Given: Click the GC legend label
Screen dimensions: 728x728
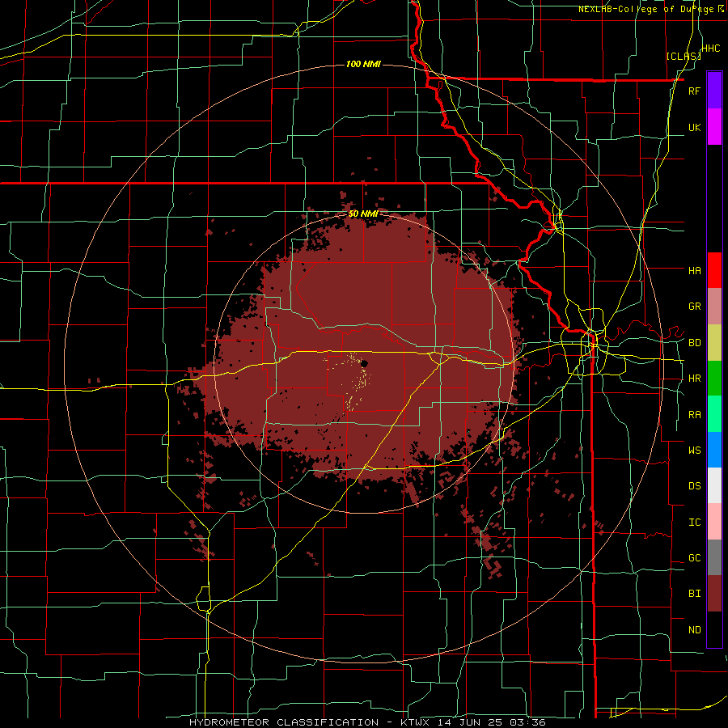Looking at the screenshot, I should (694, 558).
